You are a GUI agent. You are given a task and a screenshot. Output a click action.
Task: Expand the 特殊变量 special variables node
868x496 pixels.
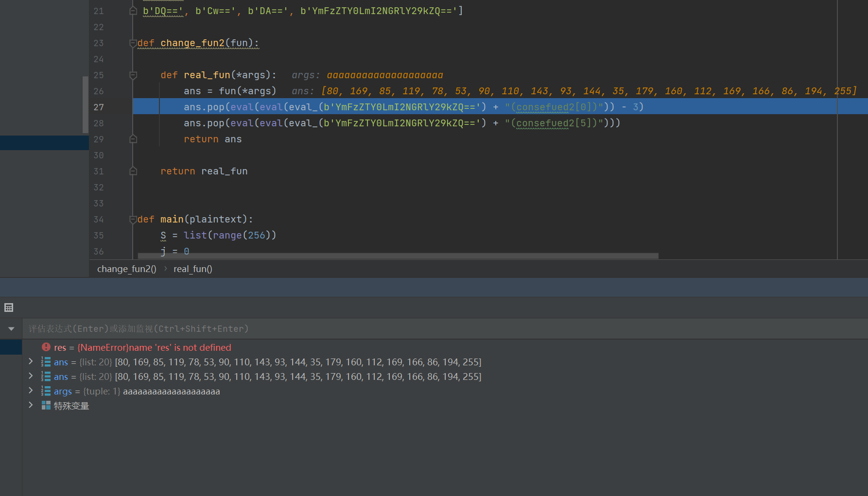[x=31, y=405]
